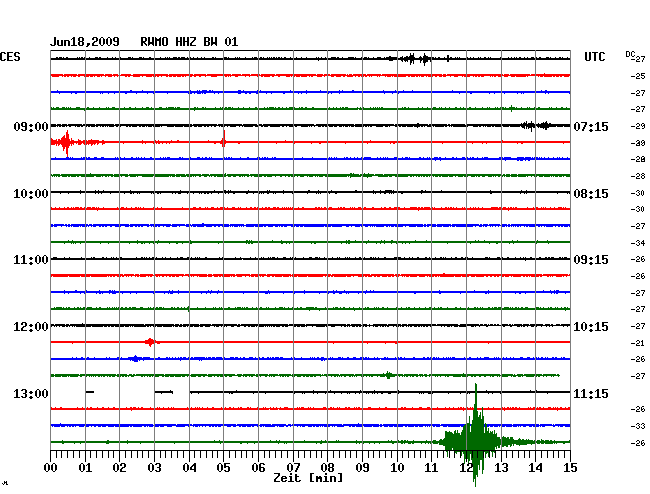Click x-axis minute label 02
Screen dimensions: 650x494
(x=119, y=467)
